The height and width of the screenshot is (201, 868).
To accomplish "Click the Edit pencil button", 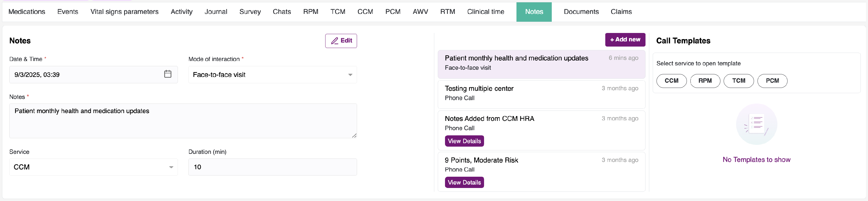I will 341,41.
